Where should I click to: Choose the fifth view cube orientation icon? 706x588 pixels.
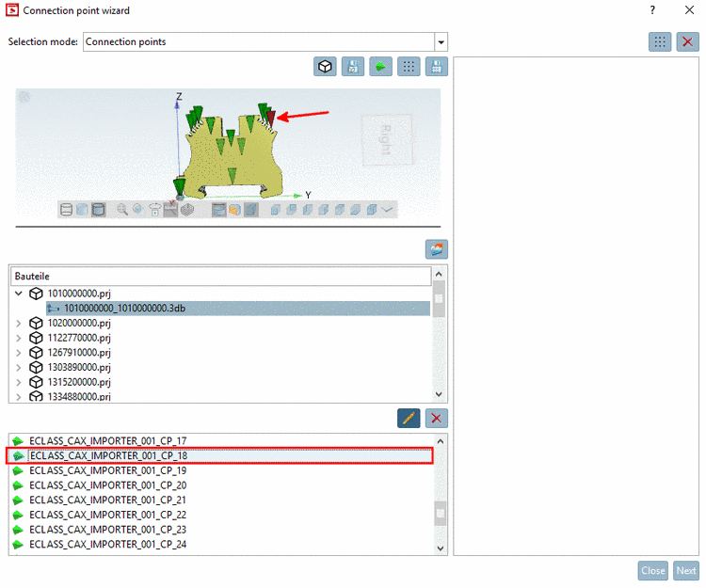[x=340, y=210]
